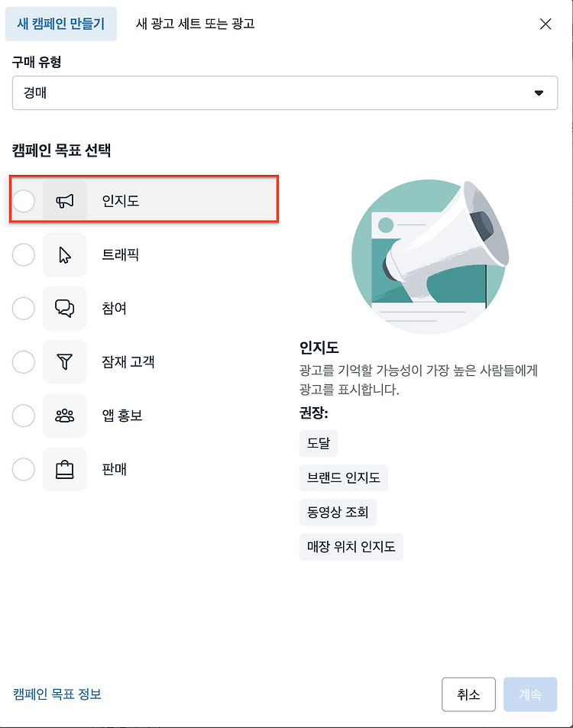The height and width of the screenshot is (728, 573).
Task: Click the 계속 button
Action: (x=530, y=694)
